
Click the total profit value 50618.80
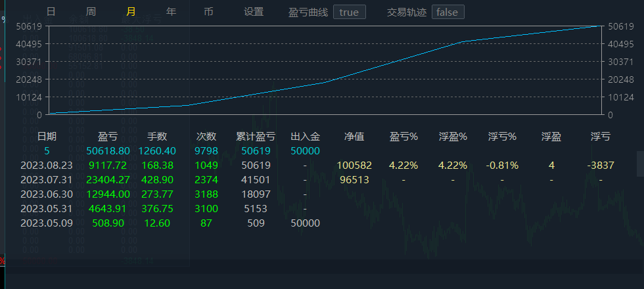click(108, 151)
